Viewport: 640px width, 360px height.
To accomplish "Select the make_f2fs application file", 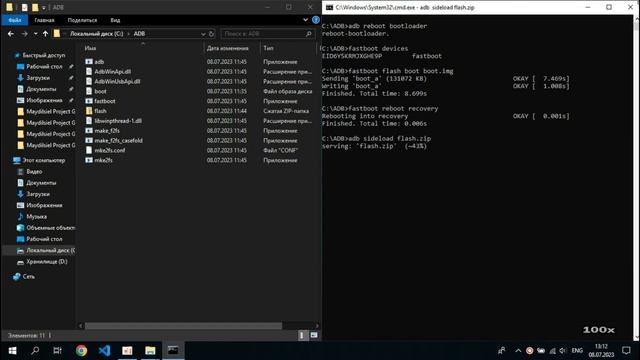I will pos(107,131).
